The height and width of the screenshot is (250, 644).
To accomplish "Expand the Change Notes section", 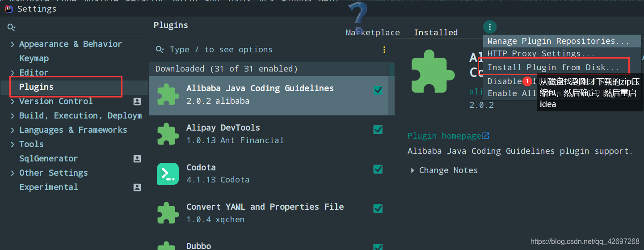I will point(412,170).
